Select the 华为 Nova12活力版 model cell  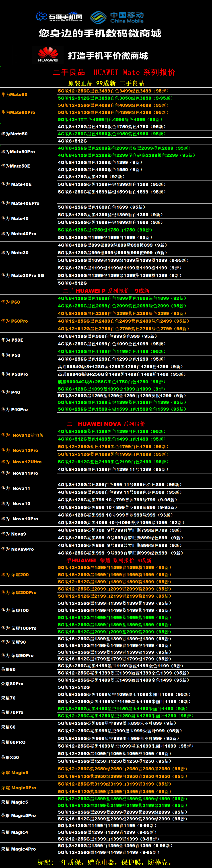click(29, 435)
